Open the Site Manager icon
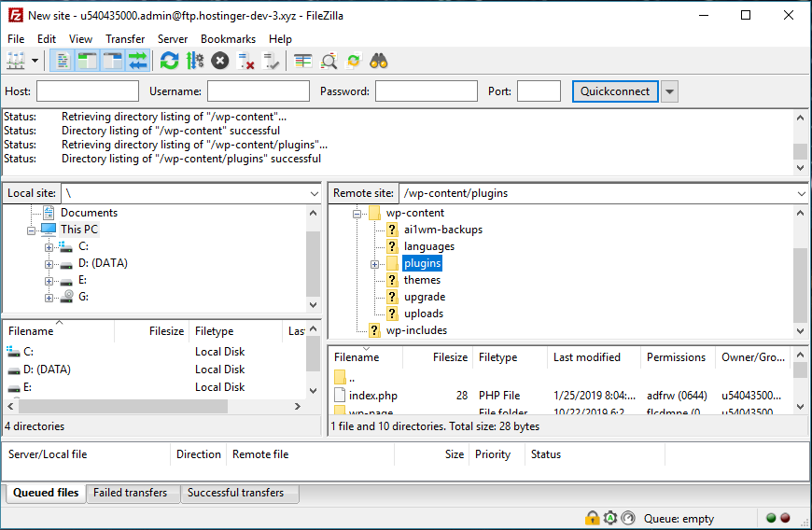Image resolution: width=812 pixels, height=530 pixels. click(16, 62)
